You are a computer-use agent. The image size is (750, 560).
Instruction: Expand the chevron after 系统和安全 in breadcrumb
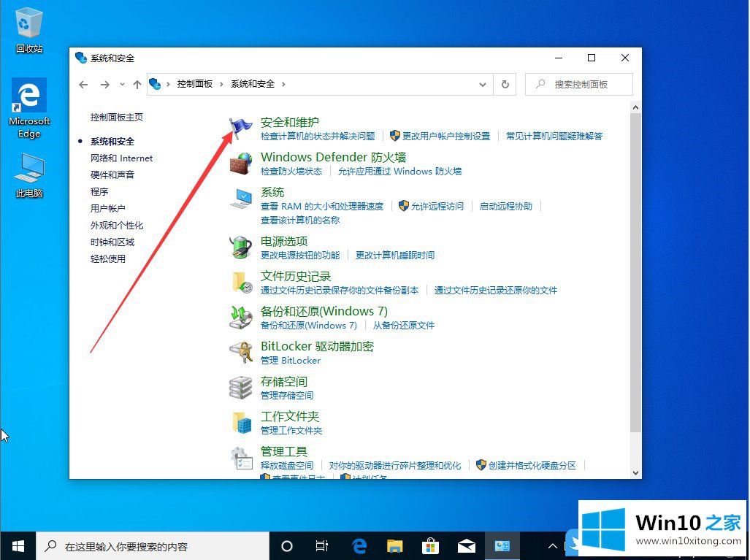point(283,84)
